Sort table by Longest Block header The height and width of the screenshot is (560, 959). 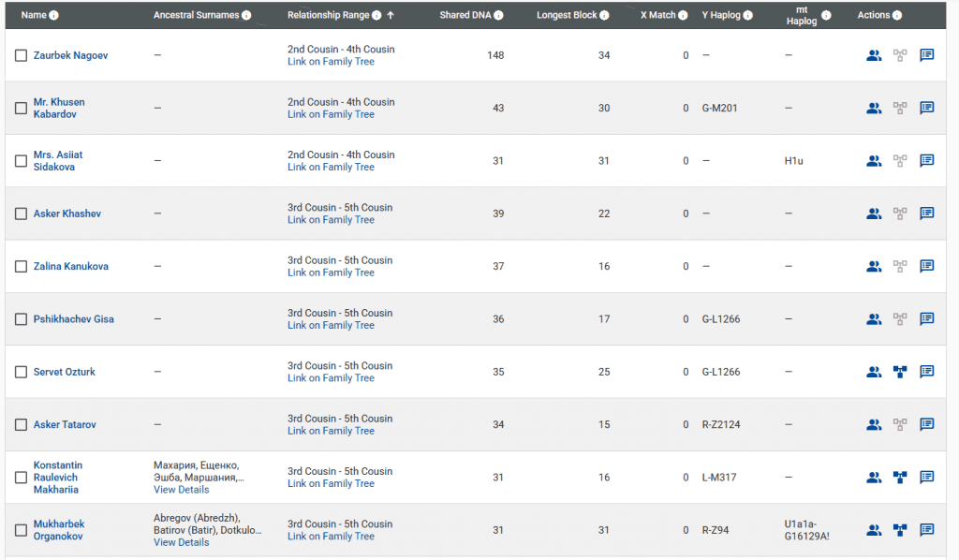pyautogui.click(x=567, y=16)
